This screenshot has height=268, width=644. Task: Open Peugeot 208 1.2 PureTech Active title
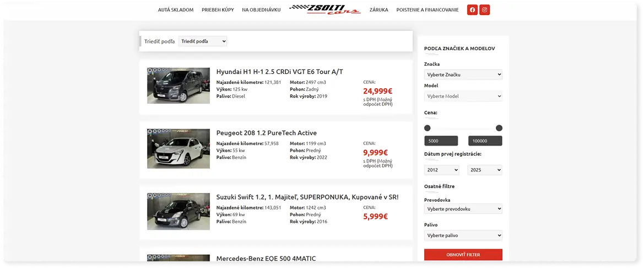(267, 133)
